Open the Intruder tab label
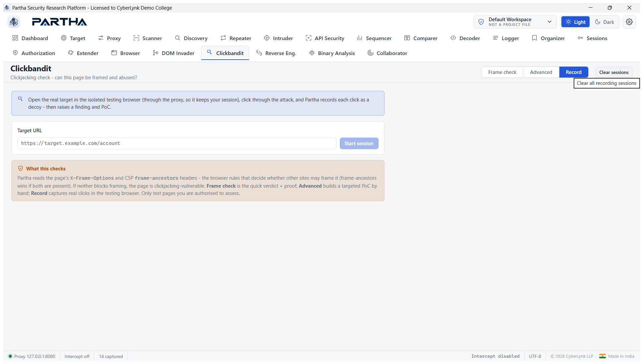643x364 pixels. 283,38
